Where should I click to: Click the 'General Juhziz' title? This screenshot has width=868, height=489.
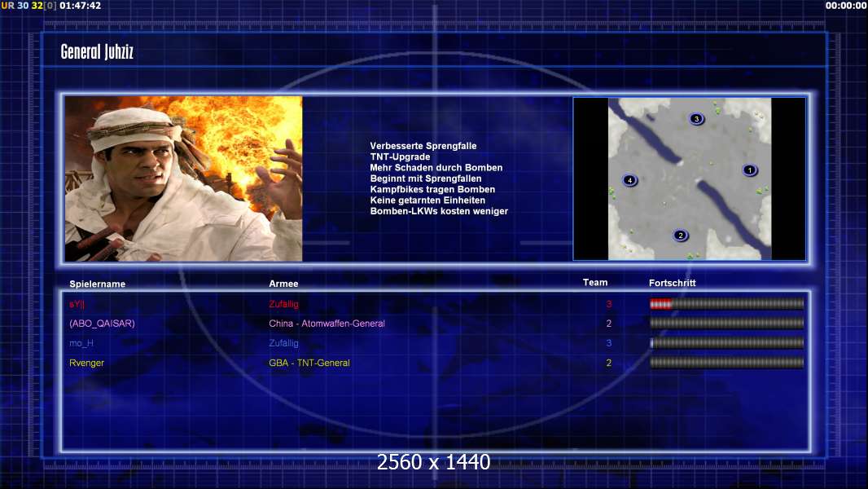[97, 52]
